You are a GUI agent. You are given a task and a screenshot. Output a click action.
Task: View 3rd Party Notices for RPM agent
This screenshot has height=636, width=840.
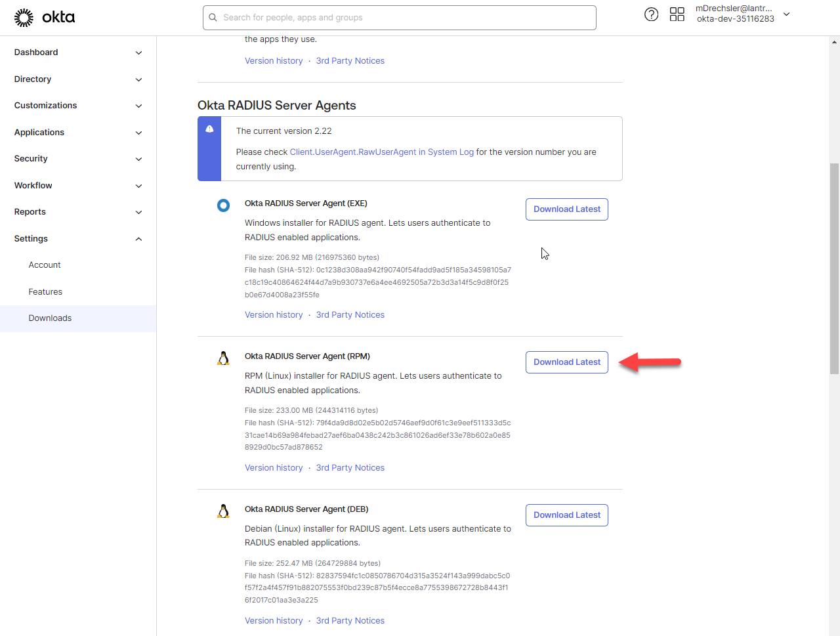pyautogui.click(x=350, y=468)
